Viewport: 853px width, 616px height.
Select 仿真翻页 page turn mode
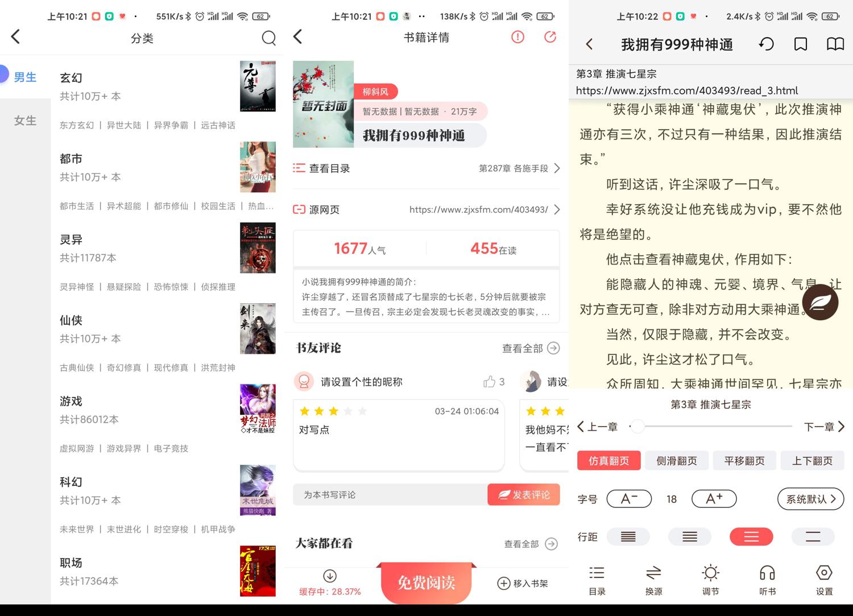(608, 461)
